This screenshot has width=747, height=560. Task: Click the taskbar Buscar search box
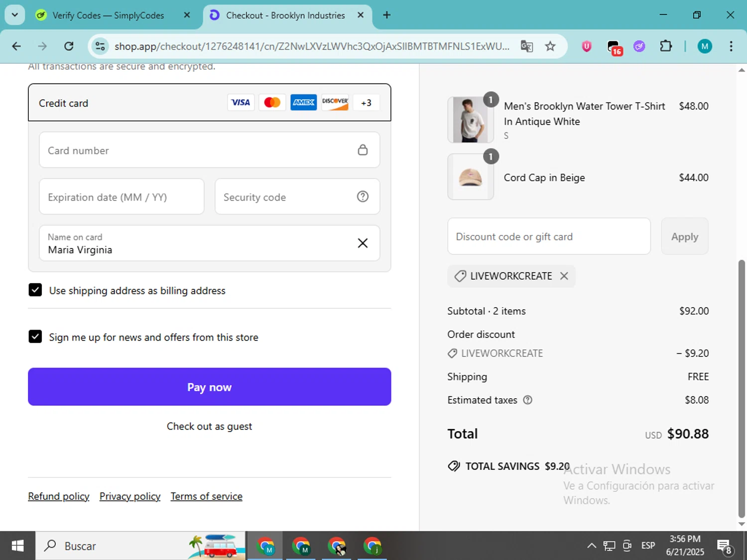140,546
